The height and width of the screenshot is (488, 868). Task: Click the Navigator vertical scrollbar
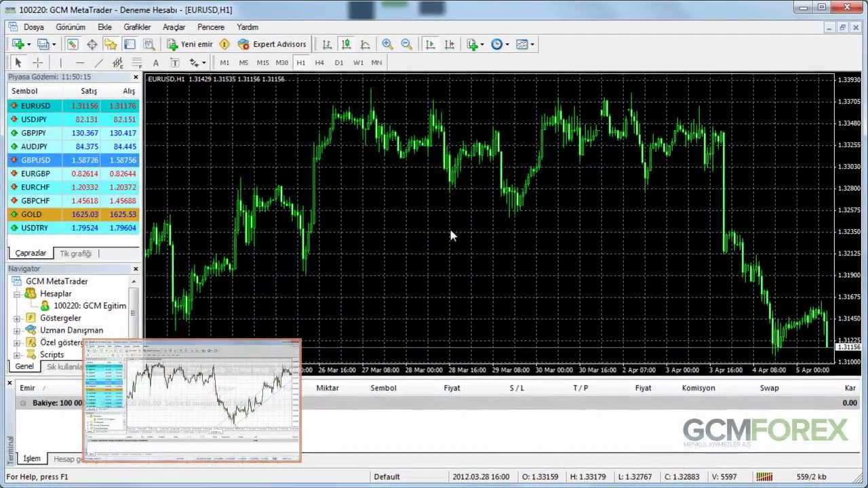(x=133, y=314)
